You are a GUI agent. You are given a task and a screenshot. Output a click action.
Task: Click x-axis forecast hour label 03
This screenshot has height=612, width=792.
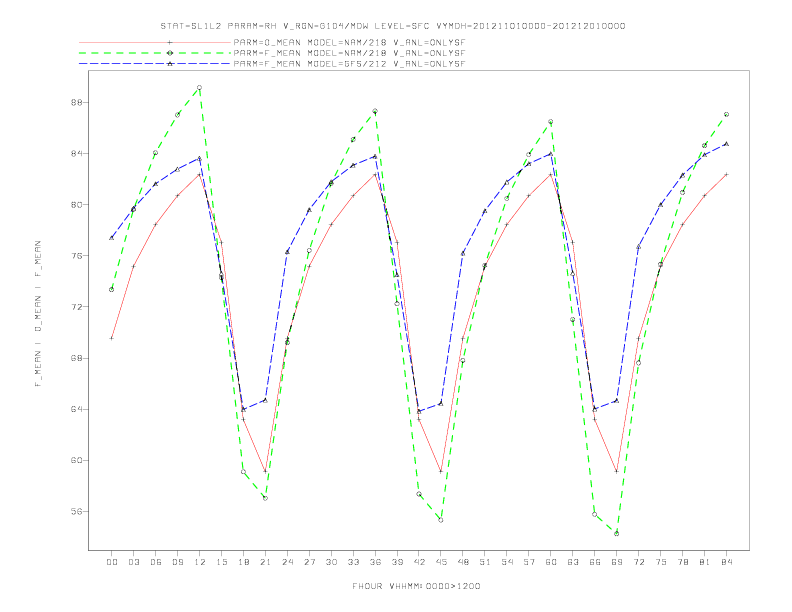coord(133,562)
